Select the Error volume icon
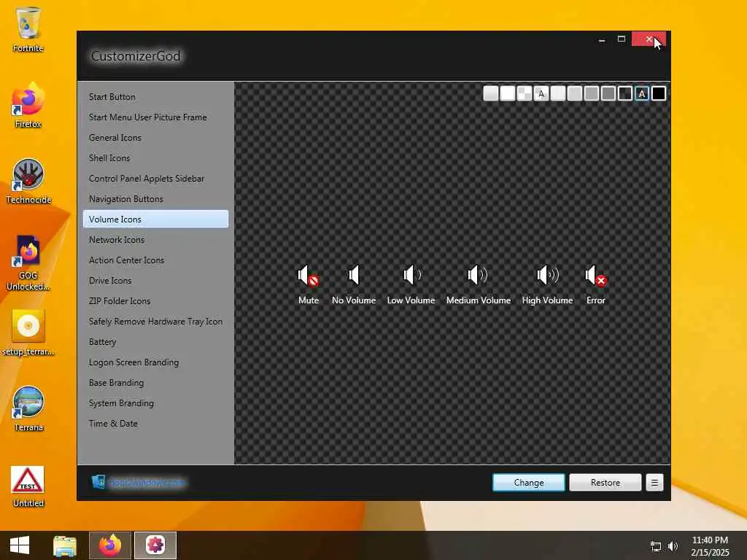 coord(595,276)
